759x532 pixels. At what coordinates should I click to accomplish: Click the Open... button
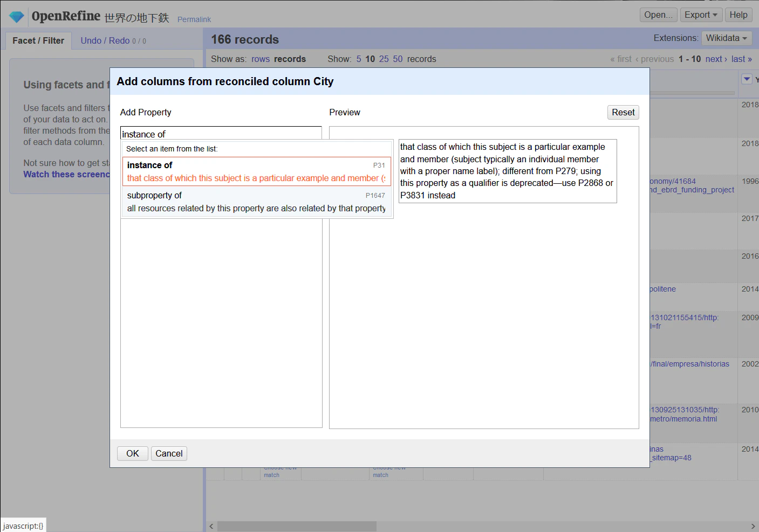[x=658, y=15]
